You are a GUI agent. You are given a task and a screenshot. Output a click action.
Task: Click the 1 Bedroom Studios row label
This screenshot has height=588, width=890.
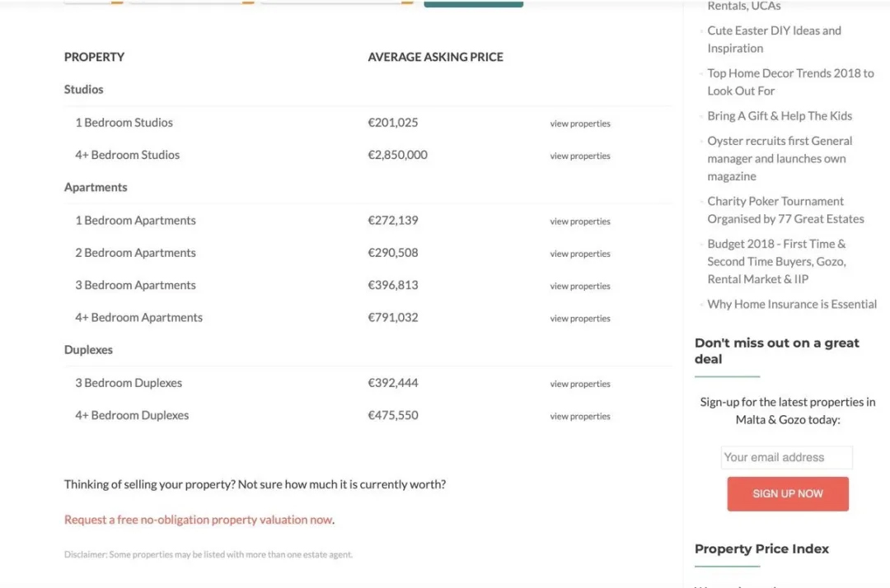pos(124,123)
